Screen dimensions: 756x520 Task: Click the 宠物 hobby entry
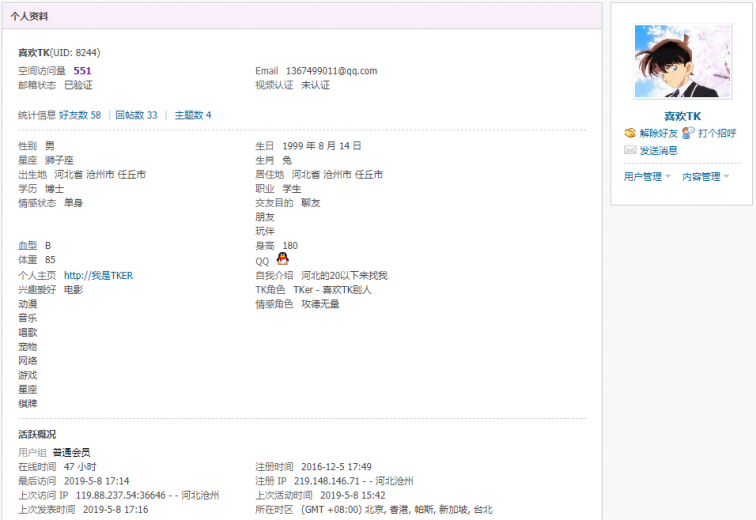pos(27,347)
